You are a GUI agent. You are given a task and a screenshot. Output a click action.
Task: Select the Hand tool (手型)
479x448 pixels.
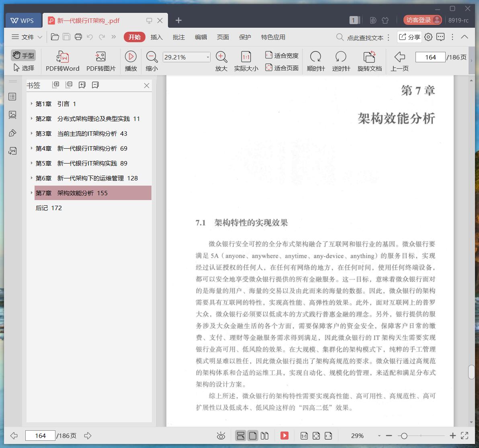click(23, 55)
